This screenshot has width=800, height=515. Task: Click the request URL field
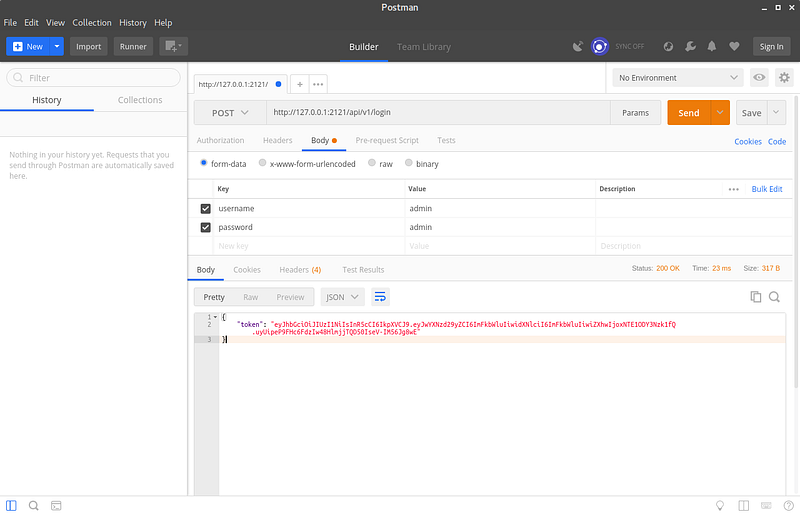(x=438, y=113)
